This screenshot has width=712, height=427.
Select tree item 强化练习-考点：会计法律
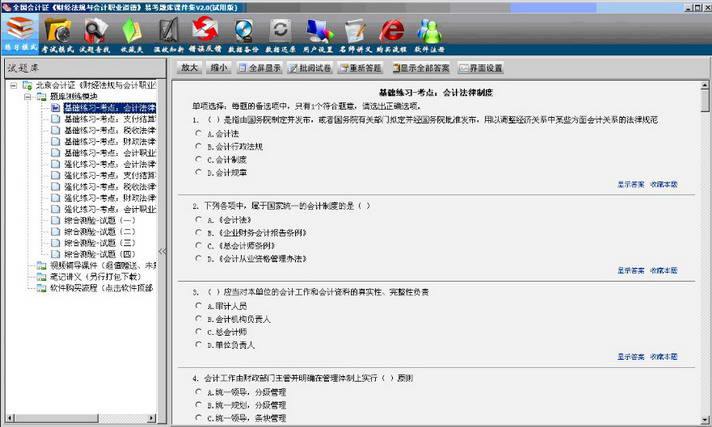click(109, 164)
